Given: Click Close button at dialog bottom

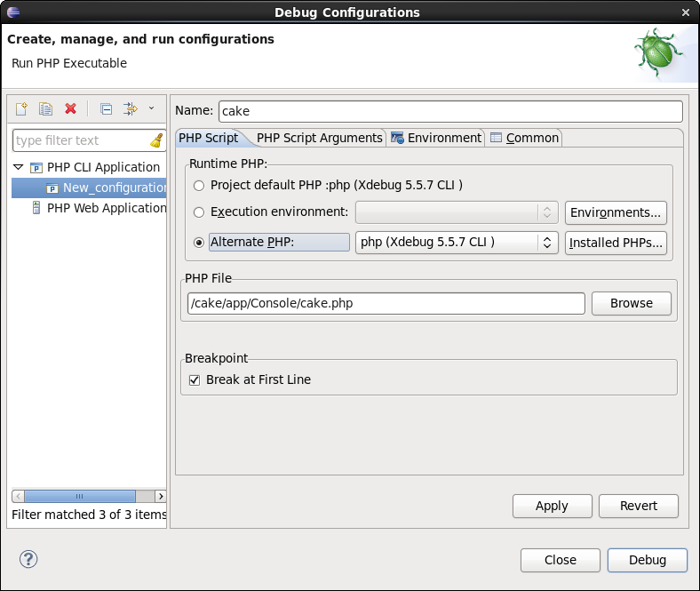Looking at the screenshot, I should [x=561, y=560].
